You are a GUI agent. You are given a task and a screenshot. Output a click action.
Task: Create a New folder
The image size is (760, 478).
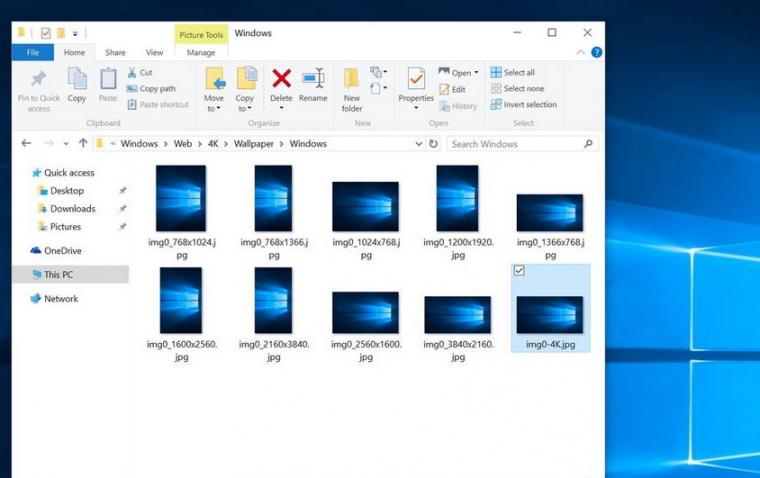pos(351,90)
